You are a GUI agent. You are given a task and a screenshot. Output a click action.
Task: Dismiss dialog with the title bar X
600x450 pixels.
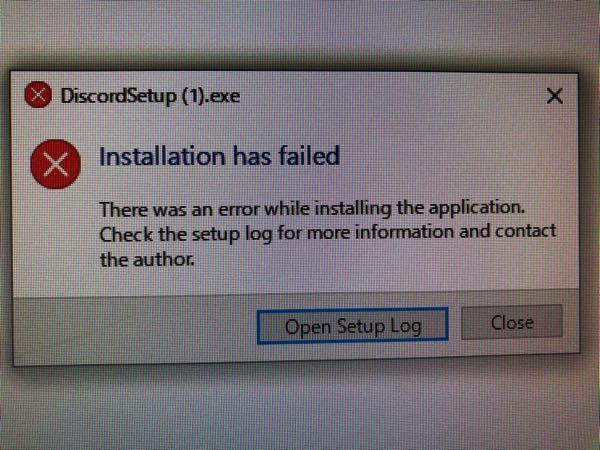coord(554,96)
